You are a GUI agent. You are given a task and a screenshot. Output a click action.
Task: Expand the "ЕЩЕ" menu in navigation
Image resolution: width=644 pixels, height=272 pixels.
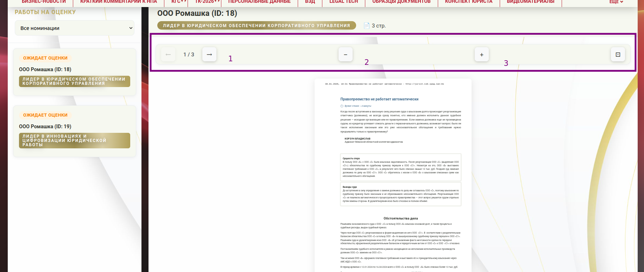coord(616,2)
